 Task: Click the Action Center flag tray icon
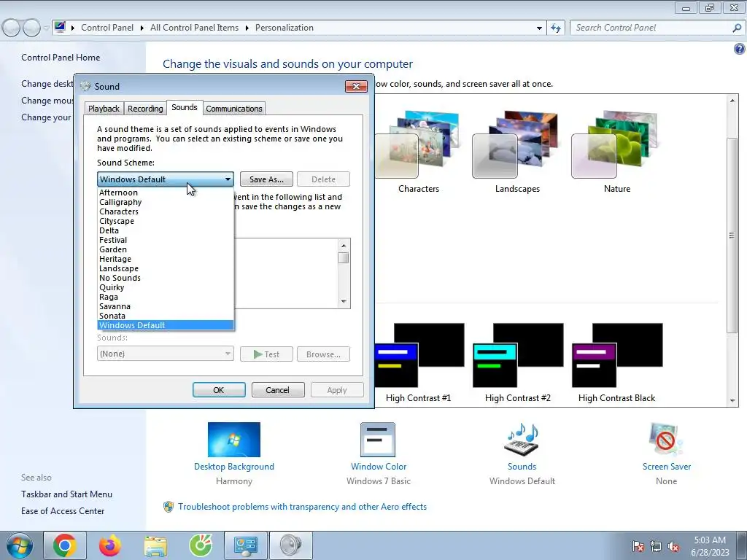[638, 546]
